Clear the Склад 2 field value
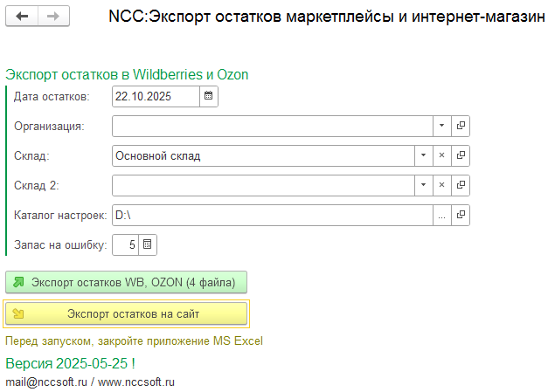This screenshot has height=392, width=548. click(442, 185)
